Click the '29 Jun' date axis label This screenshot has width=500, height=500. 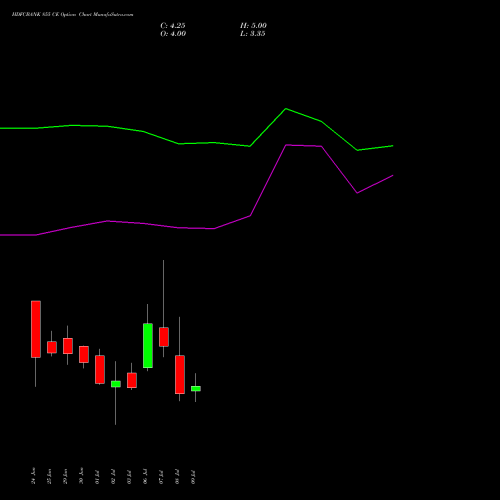pyautogui.click(x=65, y=476)
